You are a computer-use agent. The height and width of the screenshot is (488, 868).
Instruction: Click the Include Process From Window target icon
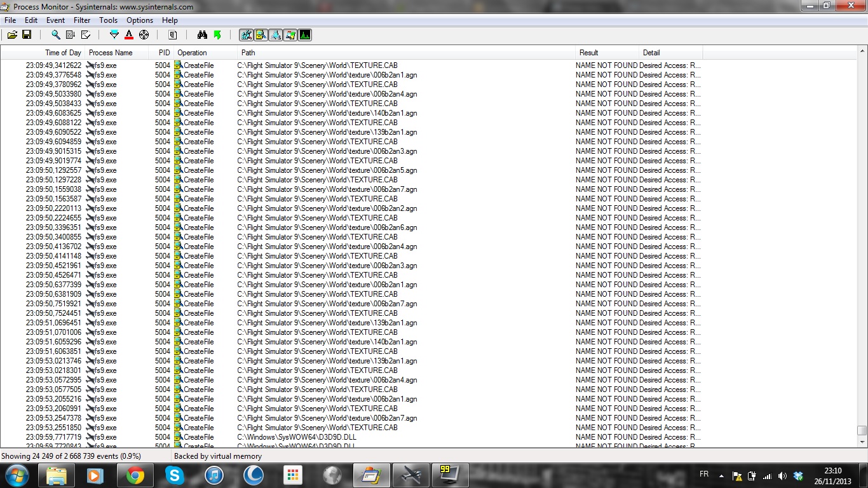[x=144, y=35]
